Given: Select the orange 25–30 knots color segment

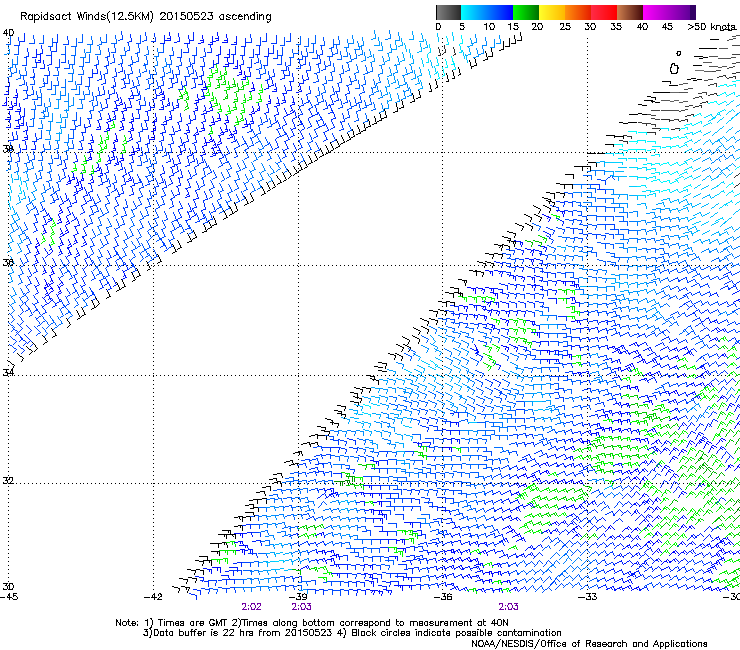Looking at the screenshot, I should coord(578,12).
